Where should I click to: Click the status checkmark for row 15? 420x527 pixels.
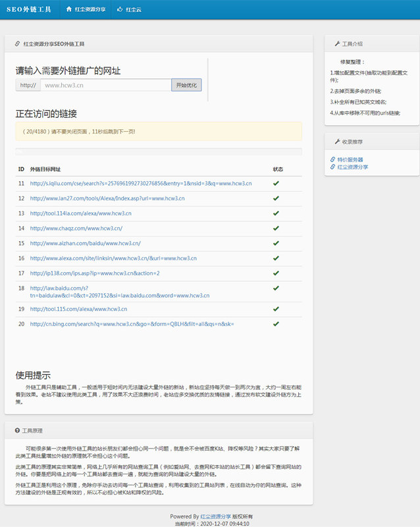coord(276,243)
